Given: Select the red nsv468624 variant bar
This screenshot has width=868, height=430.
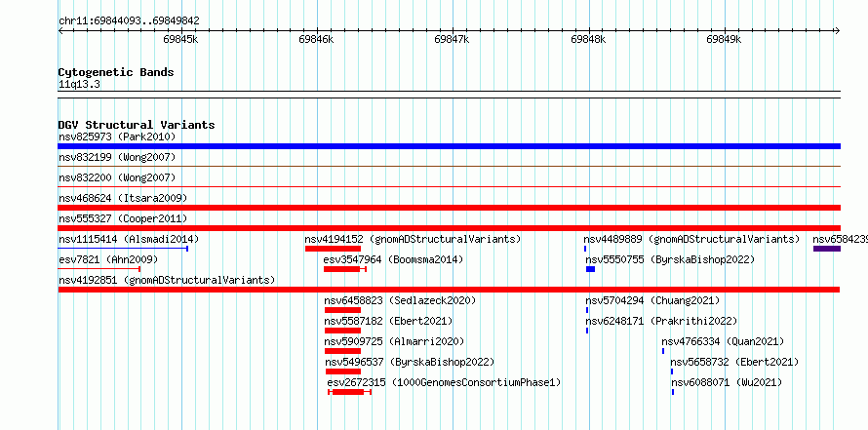Looking at the screenshot, I should [449, 208].
